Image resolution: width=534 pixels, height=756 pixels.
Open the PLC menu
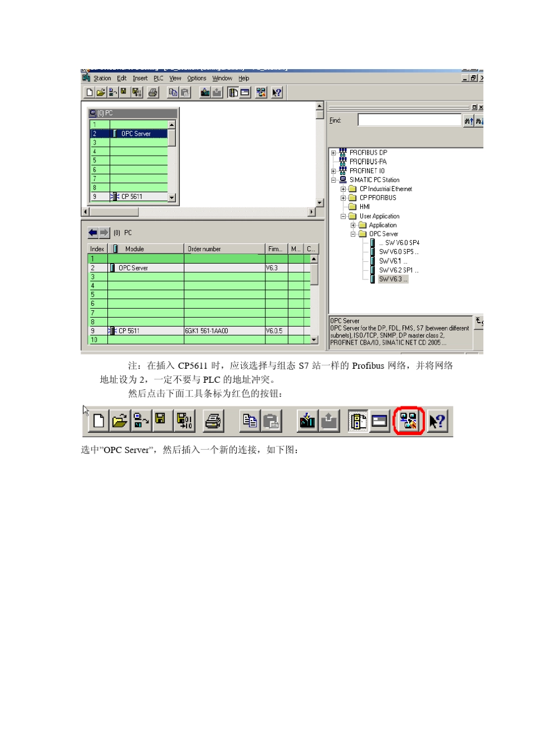pos(159,79)
